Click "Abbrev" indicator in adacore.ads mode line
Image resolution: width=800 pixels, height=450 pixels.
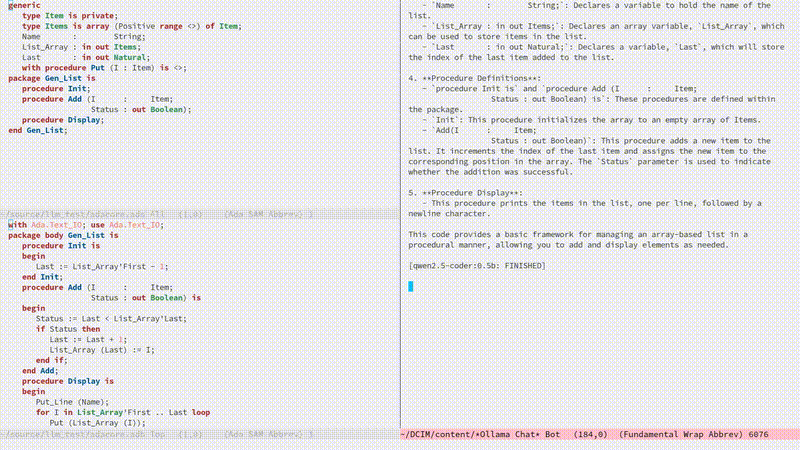(x=284, y=215)
